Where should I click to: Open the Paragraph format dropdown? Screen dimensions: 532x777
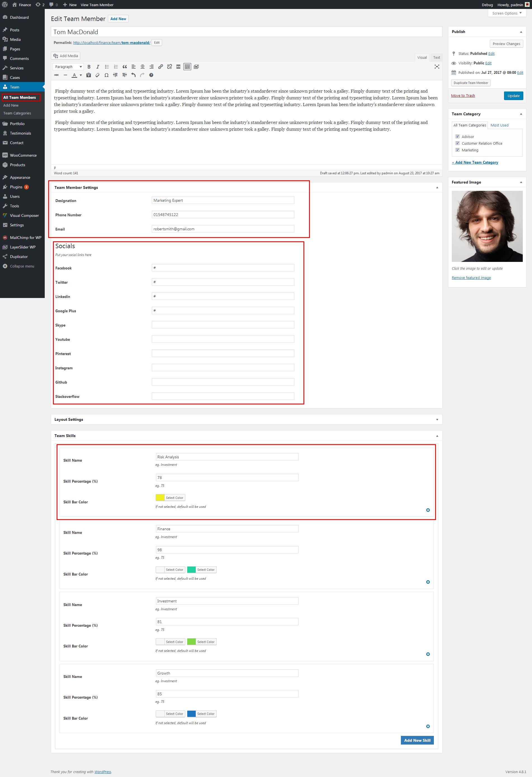click(x=68, y=67)
